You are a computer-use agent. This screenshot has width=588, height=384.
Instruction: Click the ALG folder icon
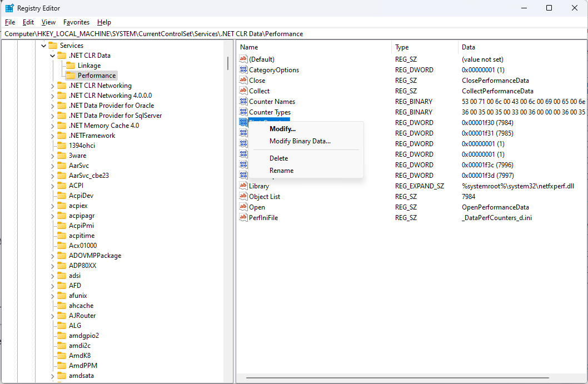62,326
